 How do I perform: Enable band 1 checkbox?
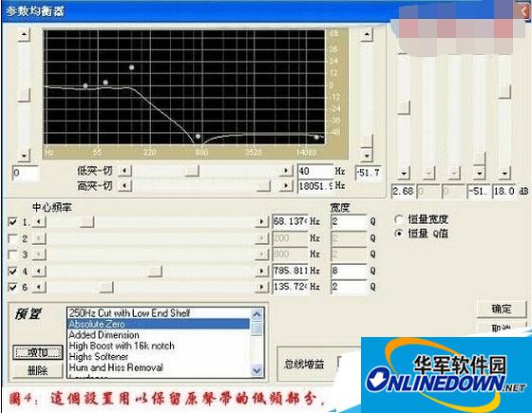(x=12, y=222)
